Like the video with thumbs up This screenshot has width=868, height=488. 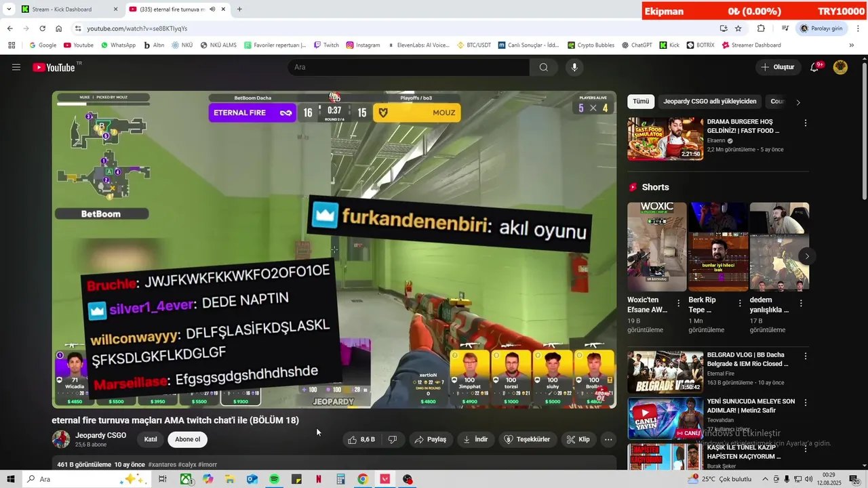pos(361,439)
